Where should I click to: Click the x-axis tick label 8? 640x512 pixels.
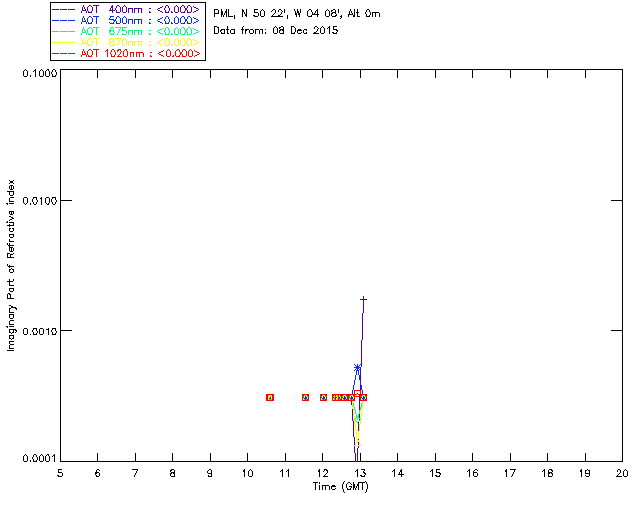[173, 473]
